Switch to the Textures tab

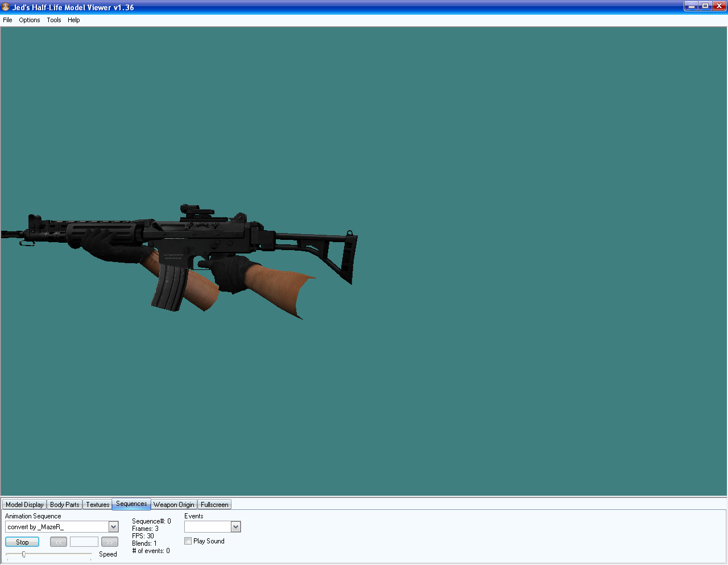(x=98, y=505)
